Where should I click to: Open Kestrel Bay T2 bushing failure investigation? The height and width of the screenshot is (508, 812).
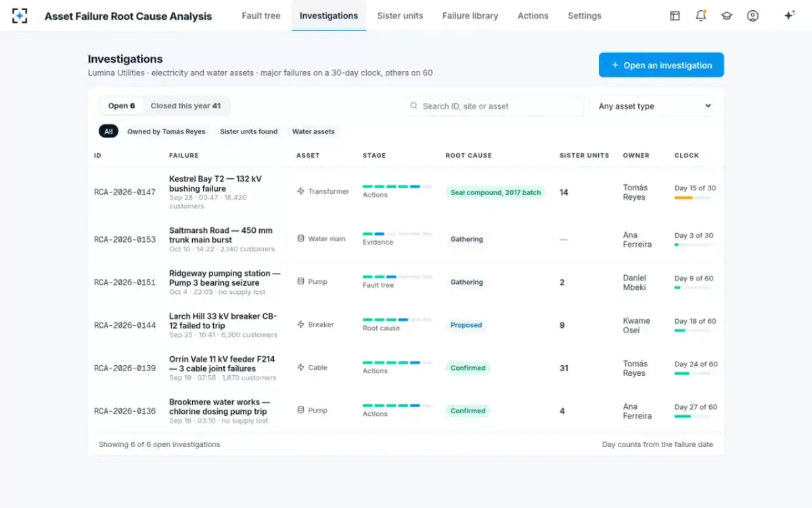[x=215, y=184]
